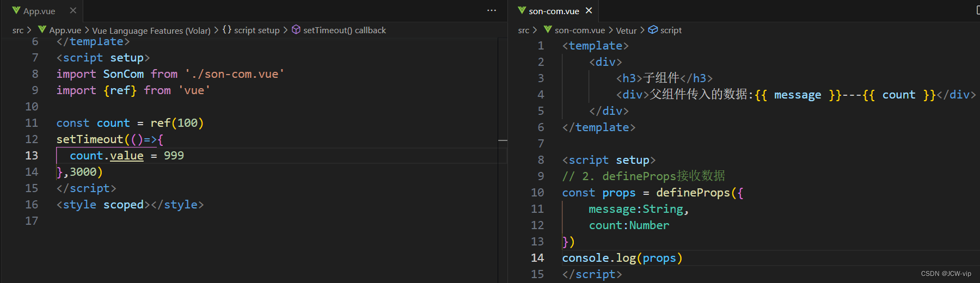Select 'script setup' breadcrumb in left editor
The width and height of the screenshot is (980, 283).
(x=257, y=30)
